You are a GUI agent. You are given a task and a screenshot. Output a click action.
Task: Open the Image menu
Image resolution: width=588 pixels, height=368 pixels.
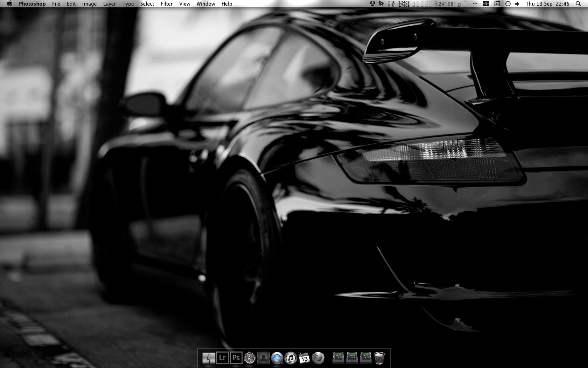[x=89, y=4]
